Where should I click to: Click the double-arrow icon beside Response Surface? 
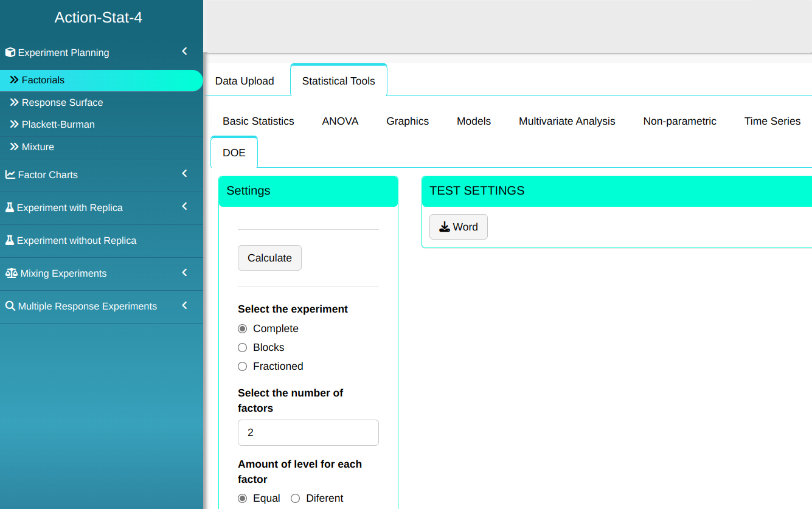15,103
